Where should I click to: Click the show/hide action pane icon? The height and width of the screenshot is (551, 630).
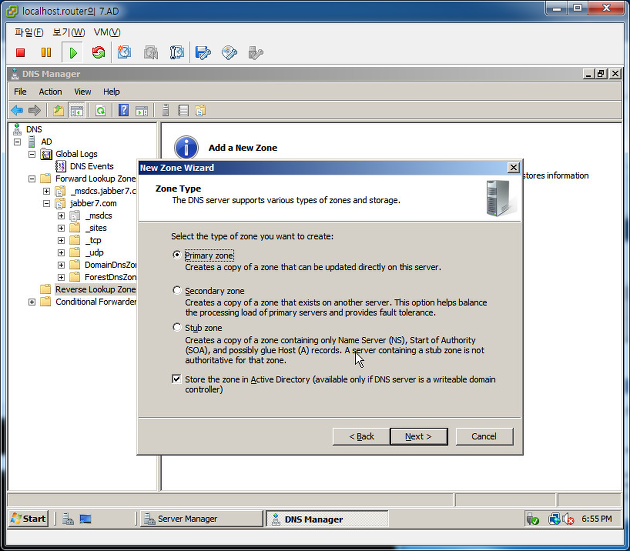141,110
